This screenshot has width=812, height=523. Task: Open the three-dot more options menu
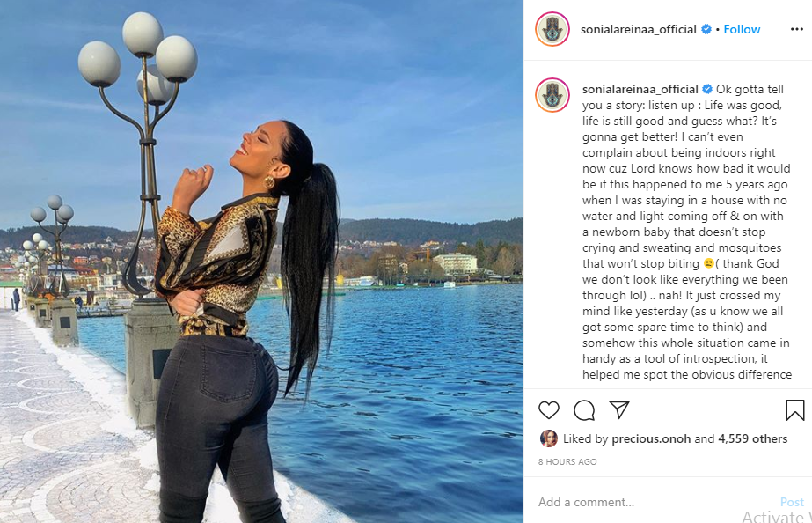796,30
